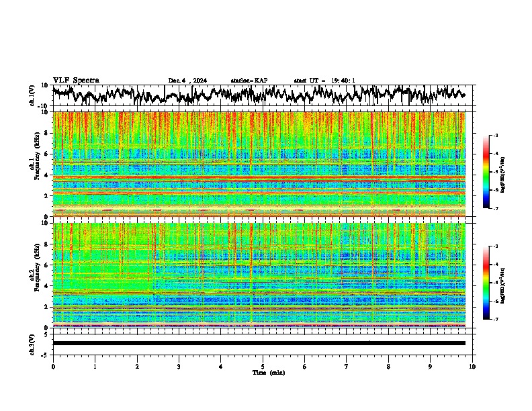Click the 'VLF Spectra' title text
Viewport: 532px width, 411px height.
point(76,81)
